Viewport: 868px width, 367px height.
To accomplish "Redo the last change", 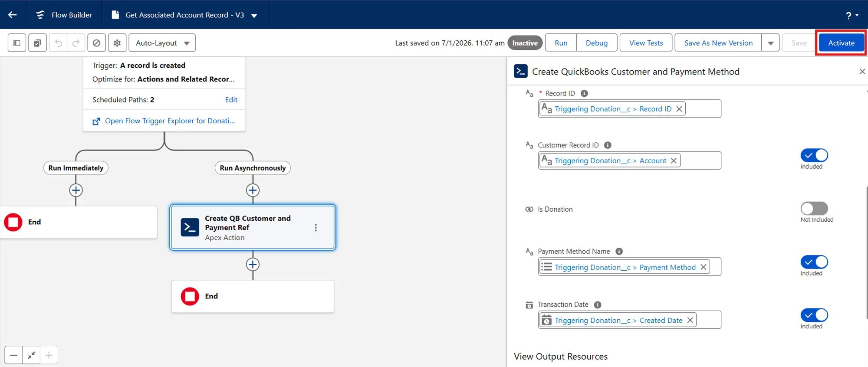I will (76, 43).
